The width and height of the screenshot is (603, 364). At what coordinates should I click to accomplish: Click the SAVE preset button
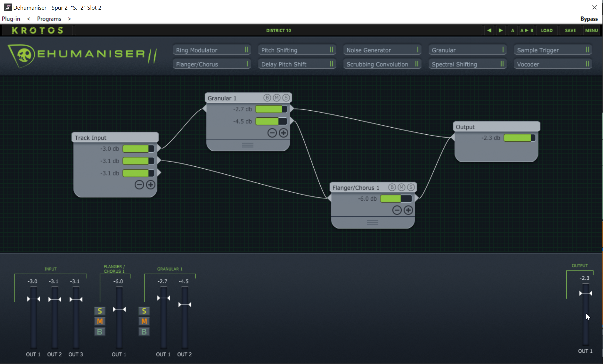570,30
